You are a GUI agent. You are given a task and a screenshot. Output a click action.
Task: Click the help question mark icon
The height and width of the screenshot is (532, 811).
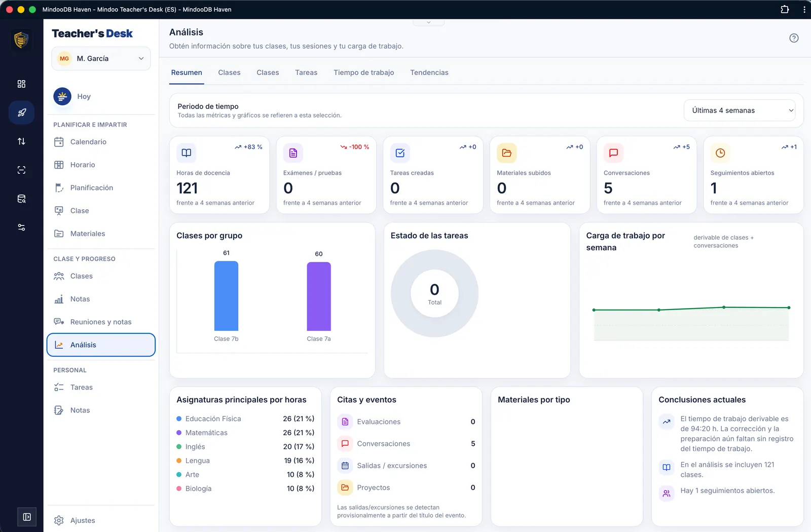[x=794, y=38]
